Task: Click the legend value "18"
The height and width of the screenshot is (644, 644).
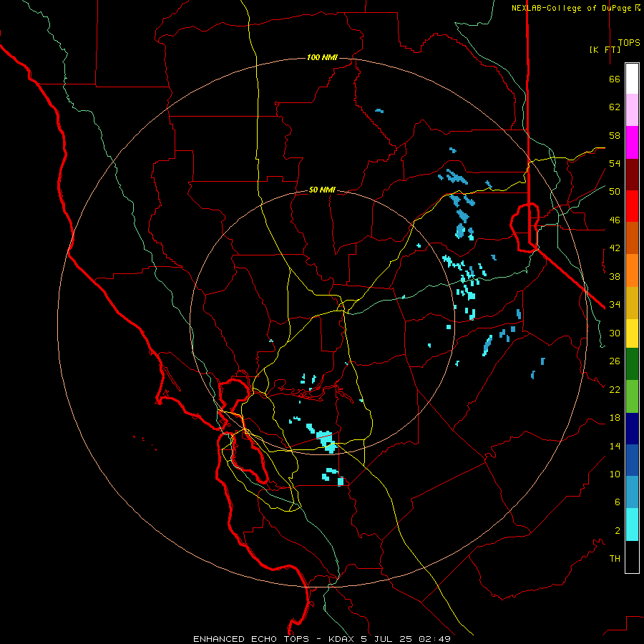Action: [615, 418]
